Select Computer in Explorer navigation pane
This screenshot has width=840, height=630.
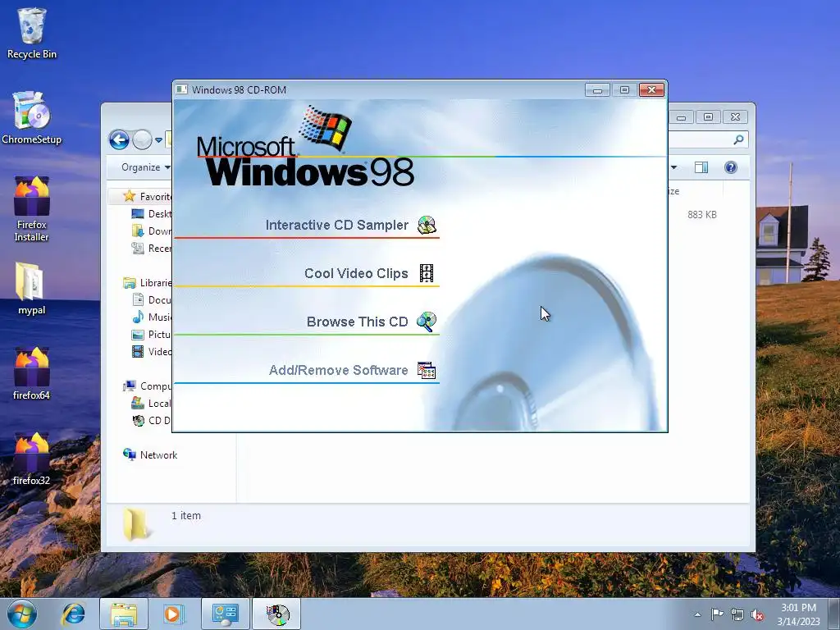pos(148,386)
